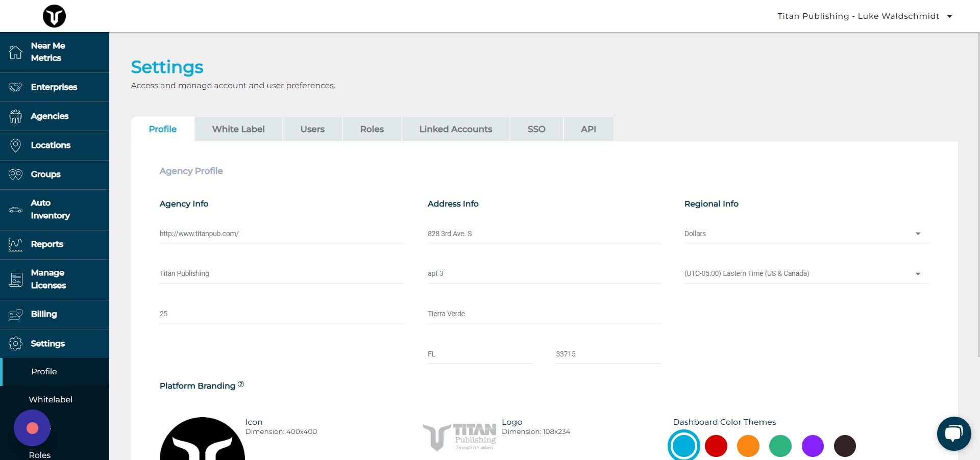Open the Linked Accounts tab
Screen dimensions: 980x460
coord(455,129)
